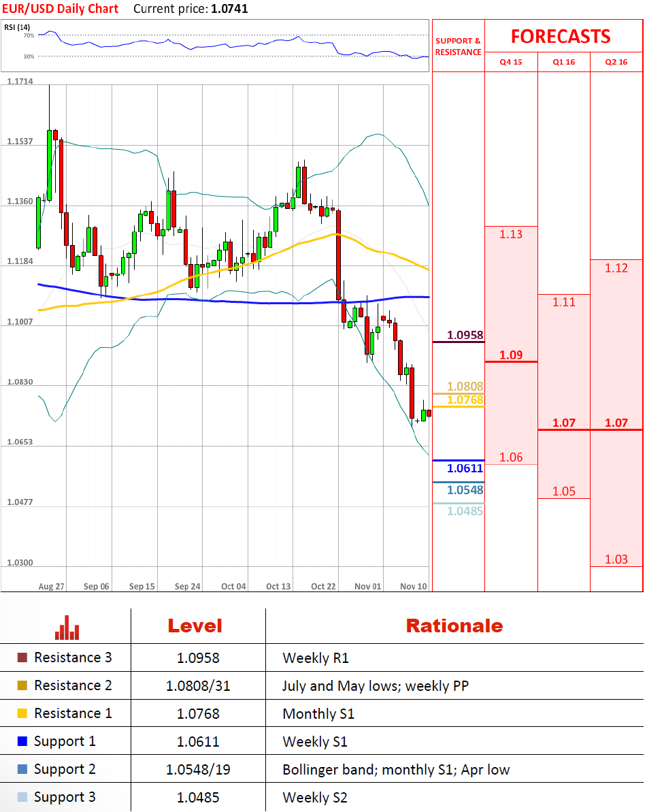Click the Resistance 2 gold color swatch
647x812 pixels.
[x=22, y=685]
